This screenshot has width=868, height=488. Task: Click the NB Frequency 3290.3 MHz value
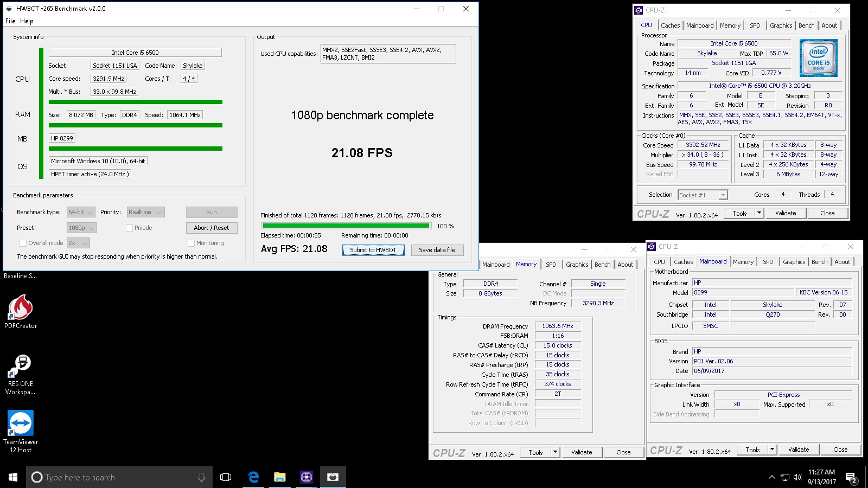(x=598, y=304)
